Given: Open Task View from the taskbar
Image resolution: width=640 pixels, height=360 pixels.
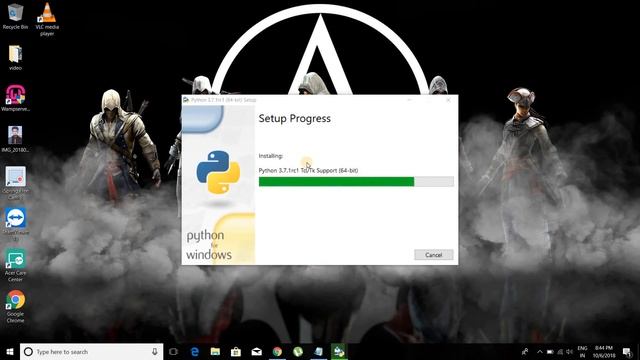Looking at the screenshot, I should [173, 351].
